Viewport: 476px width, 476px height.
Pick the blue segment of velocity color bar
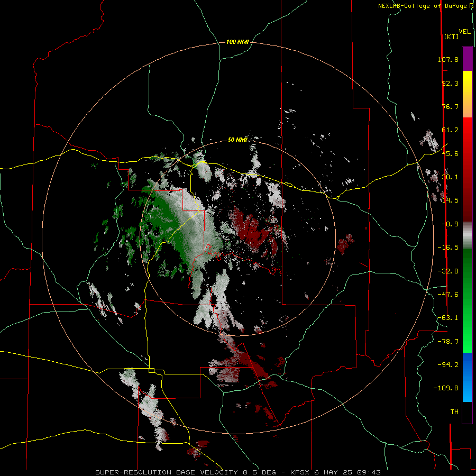click(467, 377)
